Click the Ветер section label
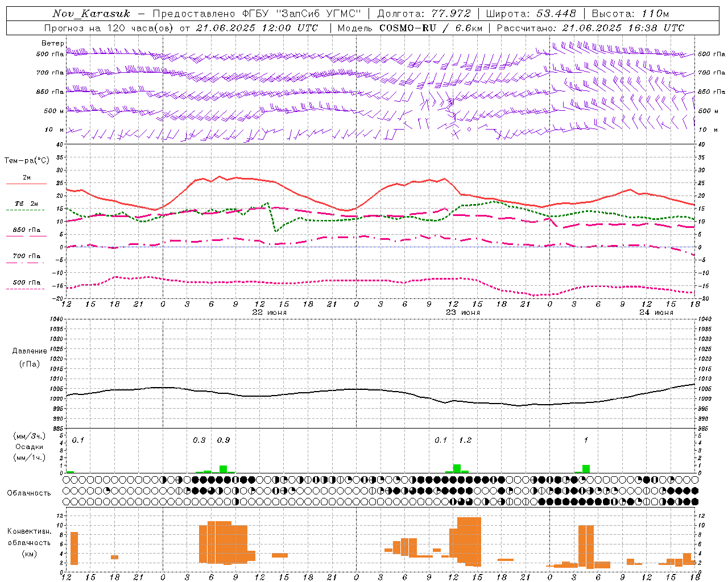728x582 pixels. click(x=53, y=43)
